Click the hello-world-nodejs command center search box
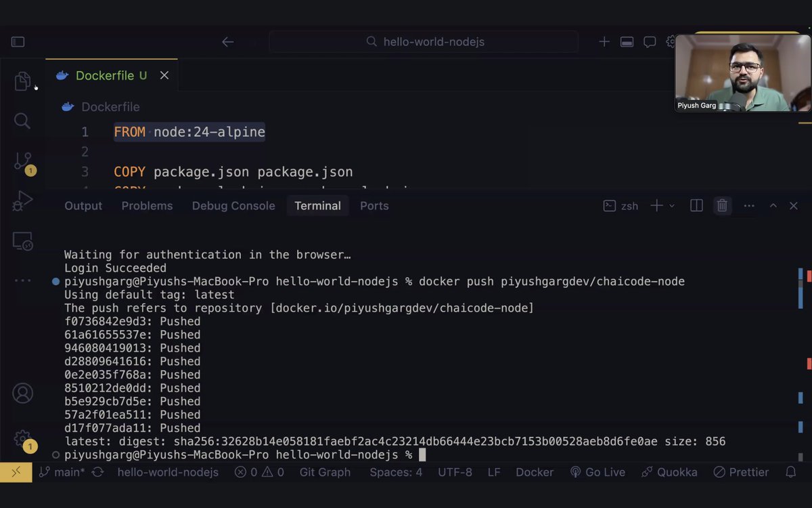Screen dimensions: 812x508 coord(424,42)
